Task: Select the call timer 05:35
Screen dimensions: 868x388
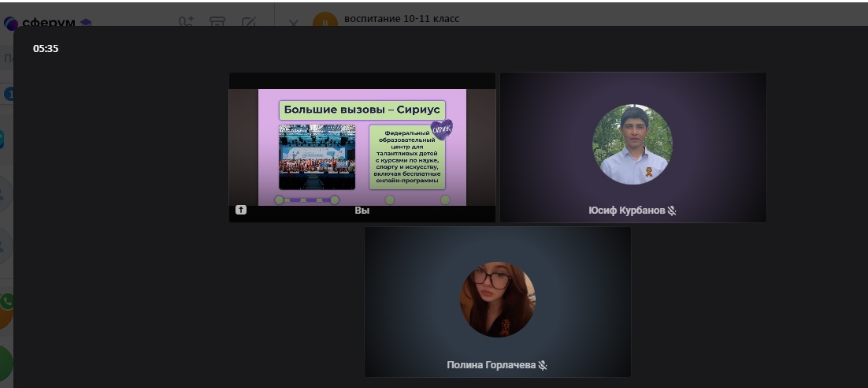Action: click(46, 49)
